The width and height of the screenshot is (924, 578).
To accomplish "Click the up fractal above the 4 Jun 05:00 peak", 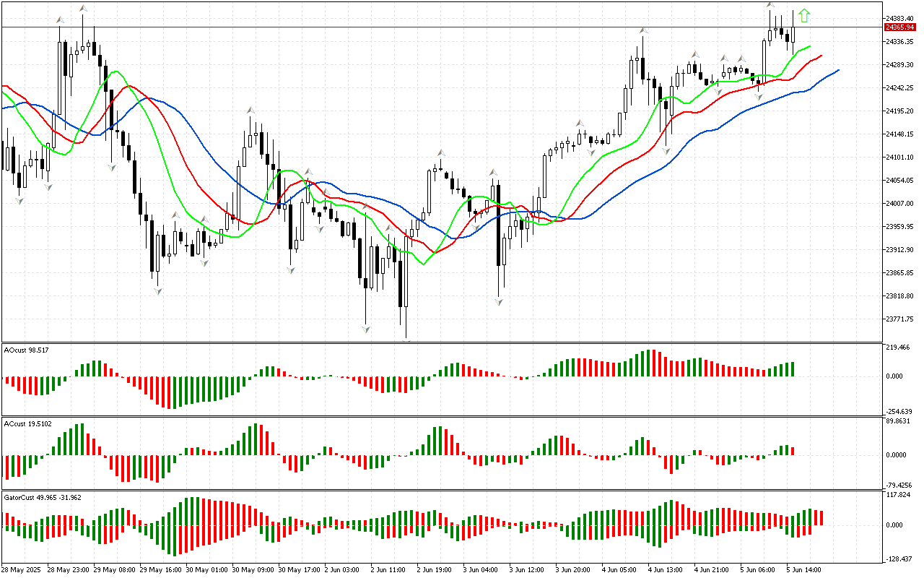I will 642,31.
